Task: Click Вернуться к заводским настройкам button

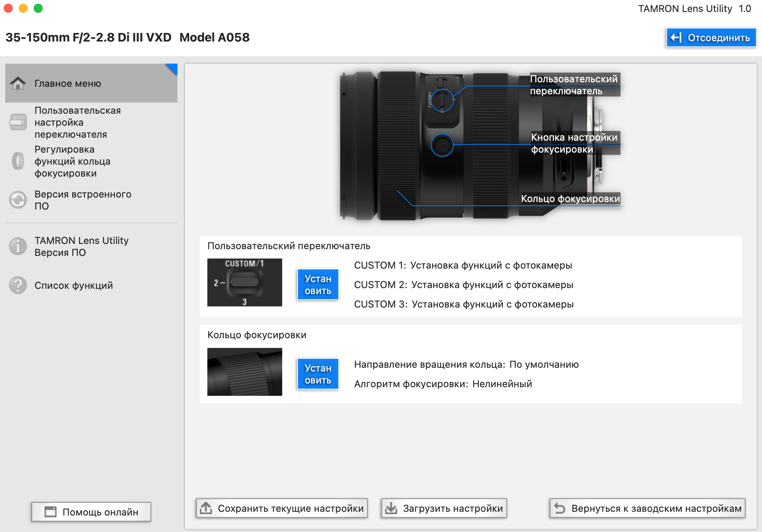Action: pos(647,508)
